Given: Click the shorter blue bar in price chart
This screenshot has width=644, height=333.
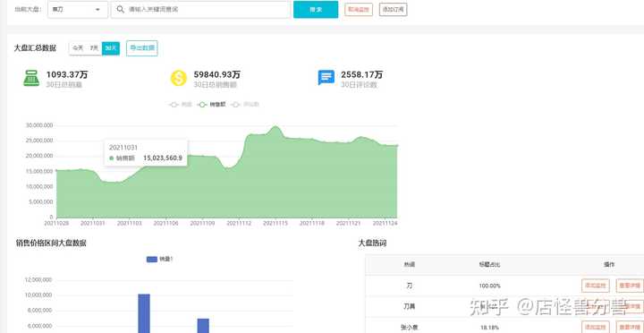Looking at the screenshot, I should [x=203, y=326].
